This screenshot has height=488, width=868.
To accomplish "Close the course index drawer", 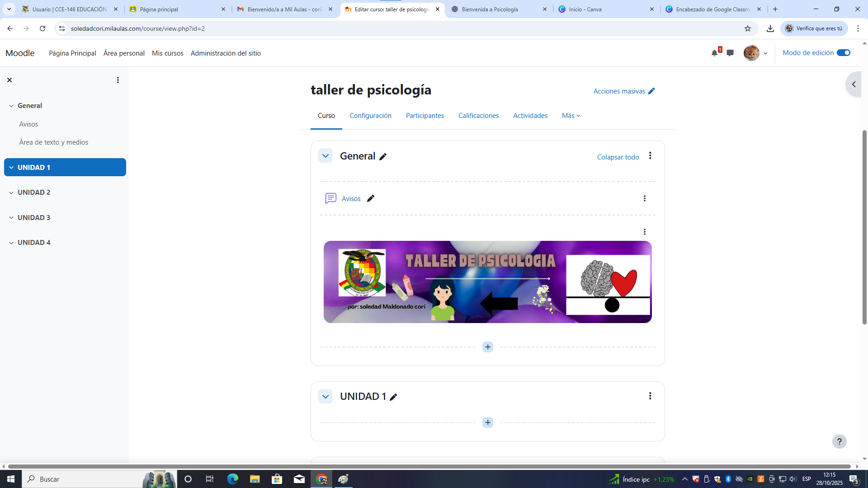I will coord(9,80).
